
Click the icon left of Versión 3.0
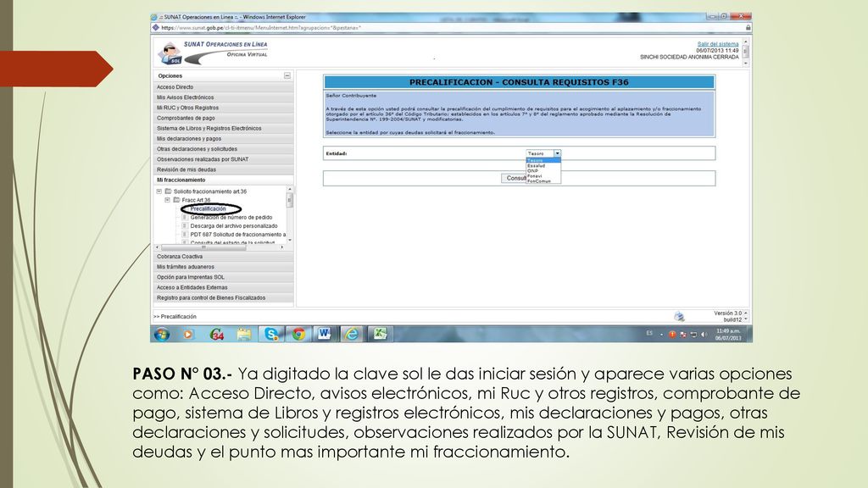click(679, 317)
